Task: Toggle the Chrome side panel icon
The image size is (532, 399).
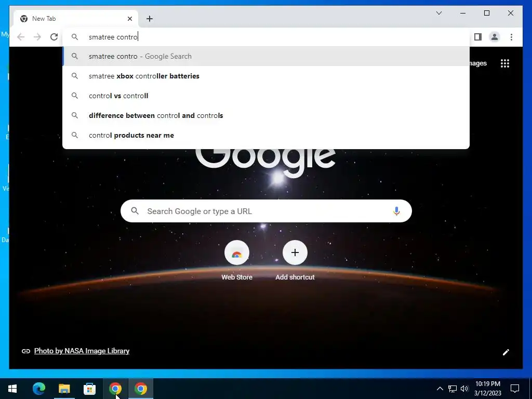Action: tap(478, 37)
